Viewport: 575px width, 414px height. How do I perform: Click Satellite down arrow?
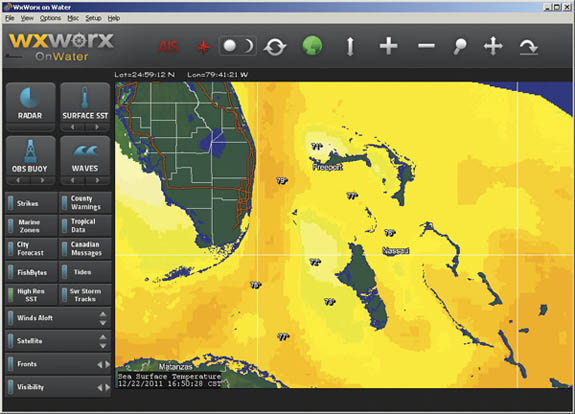(103, 346)
